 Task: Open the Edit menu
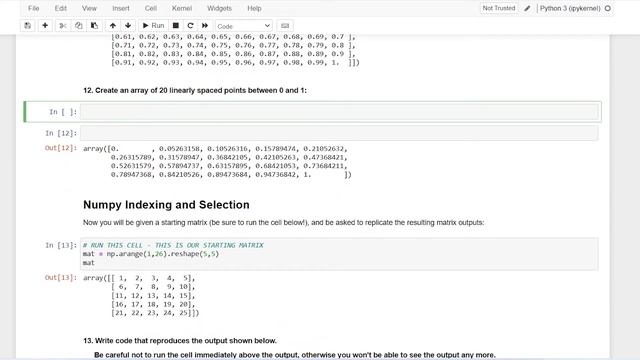pyautogui.click(x=60, y=8)
